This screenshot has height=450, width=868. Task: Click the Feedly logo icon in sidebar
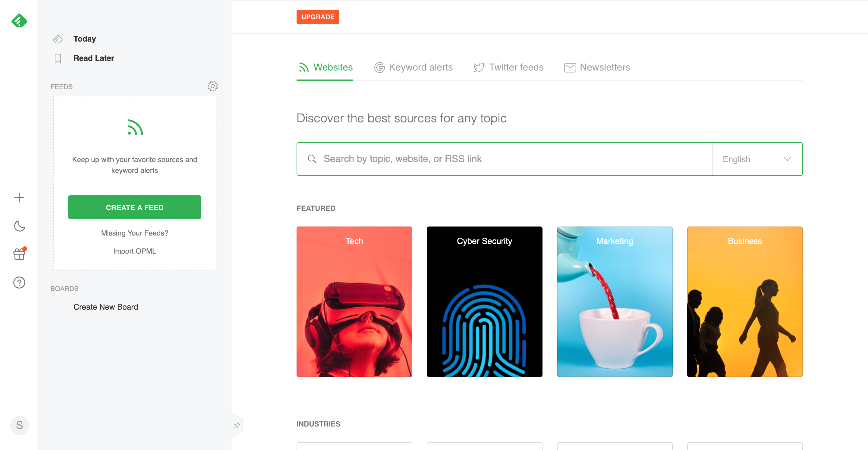coord(19,21)
